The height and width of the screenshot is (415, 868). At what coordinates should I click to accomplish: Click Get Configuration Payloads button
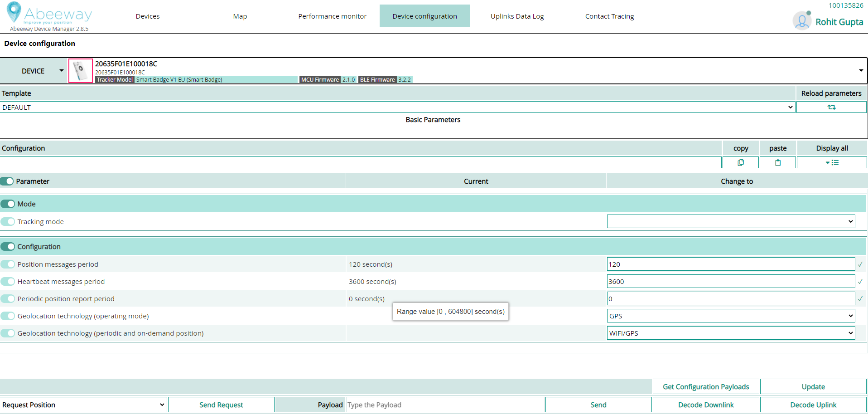(x=706, y=387)
